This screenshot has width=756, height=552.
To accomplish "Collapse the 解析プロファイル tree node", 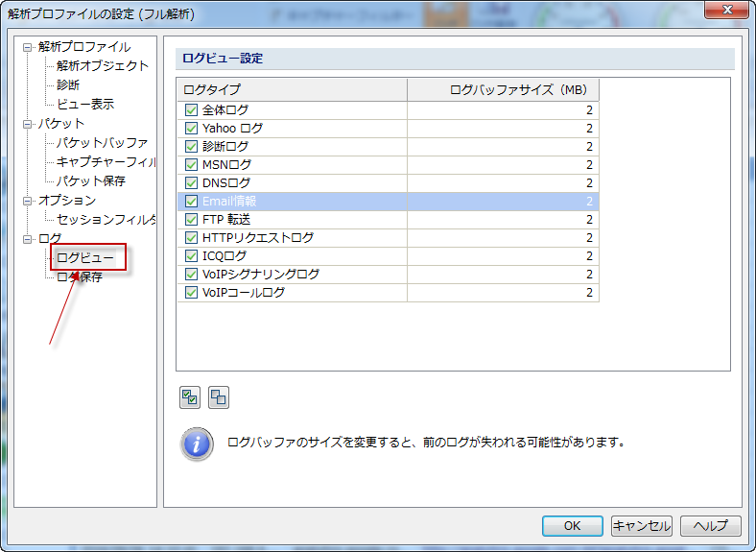I will click(28, 47).
